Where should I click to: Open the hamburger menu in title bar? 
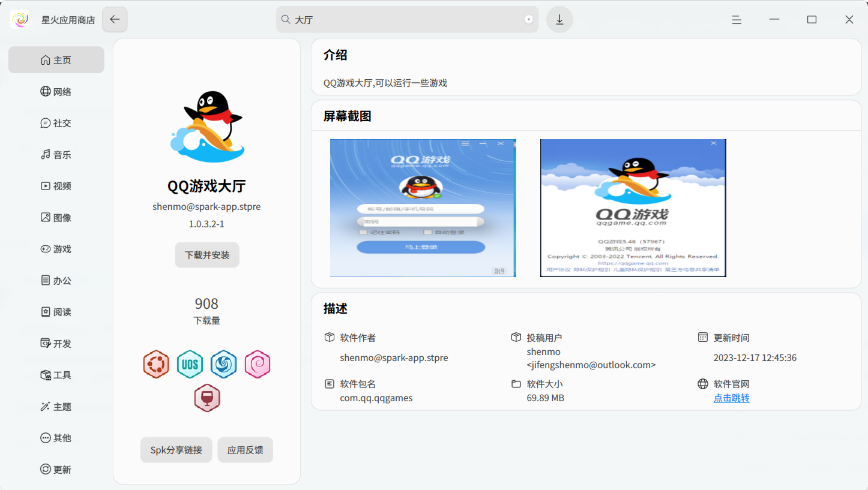[737, 20]
